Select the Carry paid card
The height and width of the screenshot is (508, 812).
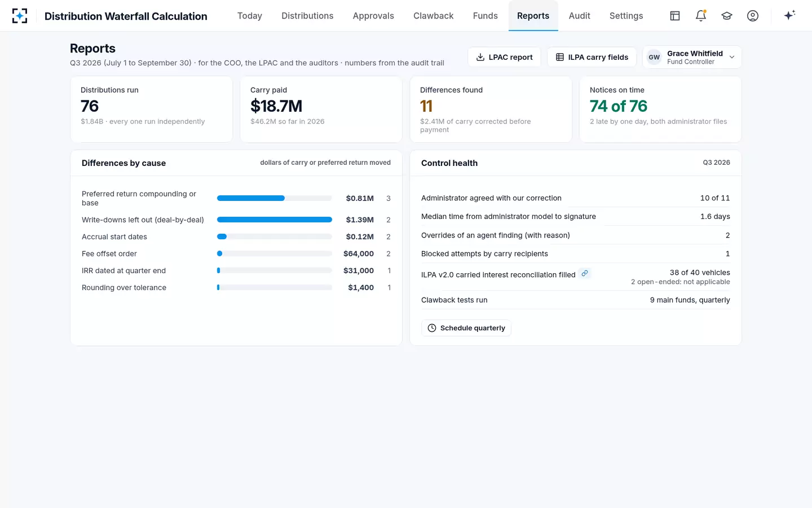(321, 110)
